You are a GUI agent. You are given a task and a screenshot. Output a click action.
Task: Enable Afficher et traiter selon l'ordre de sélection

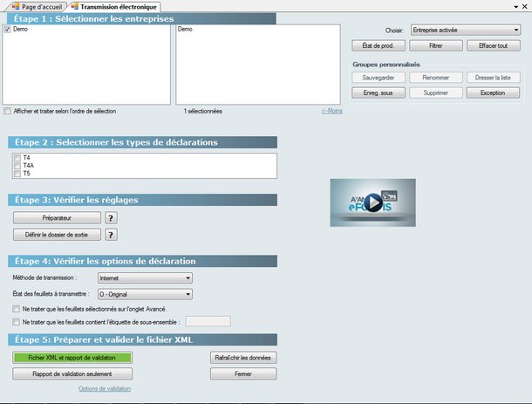[7, 111]
